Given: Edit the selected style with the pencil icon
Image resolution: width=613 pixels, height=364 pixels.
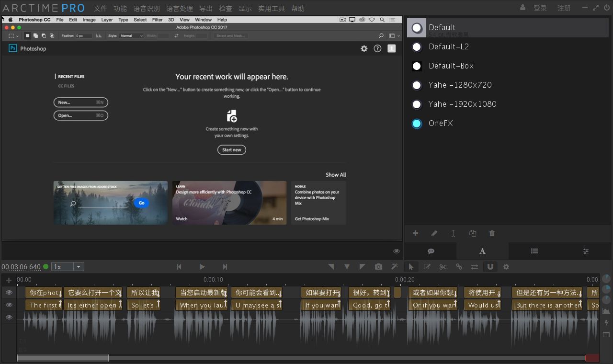Looking at the screenshot, I should tap(434, 233).
